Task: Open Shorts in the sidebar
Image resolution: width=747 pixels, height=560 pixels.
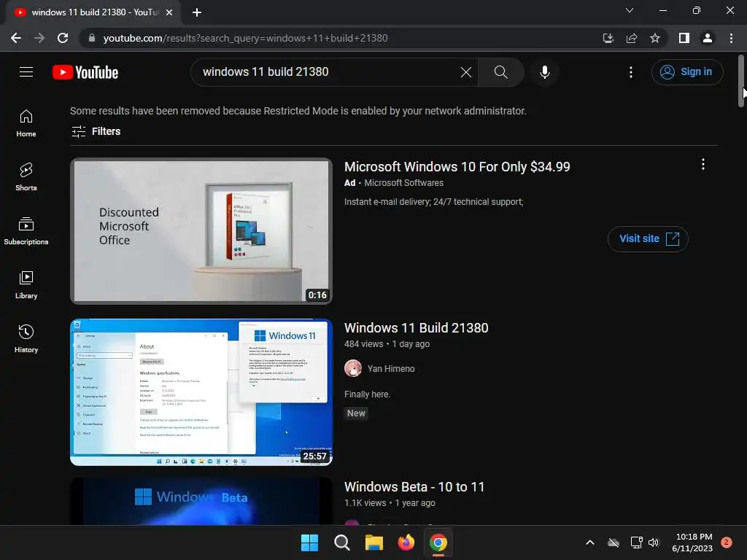Action: (26, 176)
